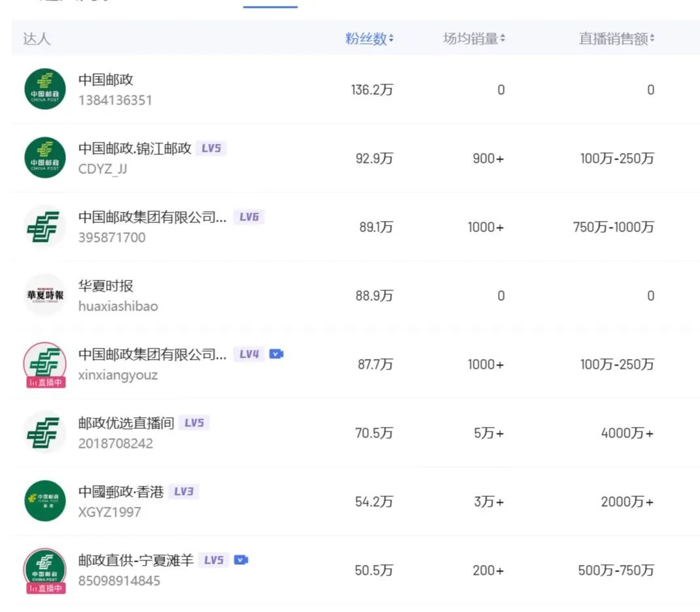
Task: Open live avatar of xinxiangyouz
Action: (x=44, y=364)
